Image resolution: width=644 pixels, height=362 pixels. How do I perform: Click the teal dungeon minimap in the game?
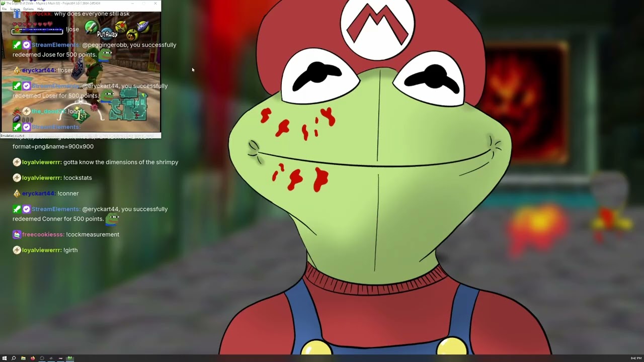[127, 105]
